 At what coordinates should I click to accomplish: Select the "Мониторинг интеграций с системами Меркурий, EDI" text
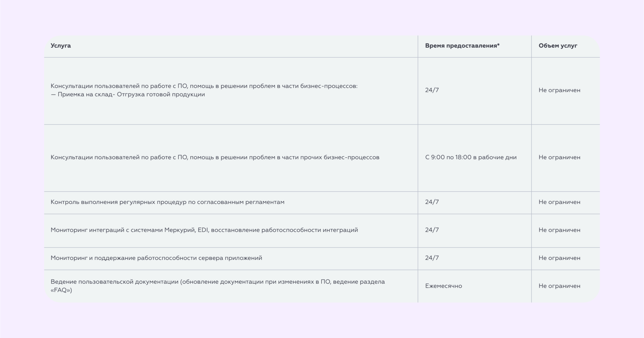click(x=204, y=230)
